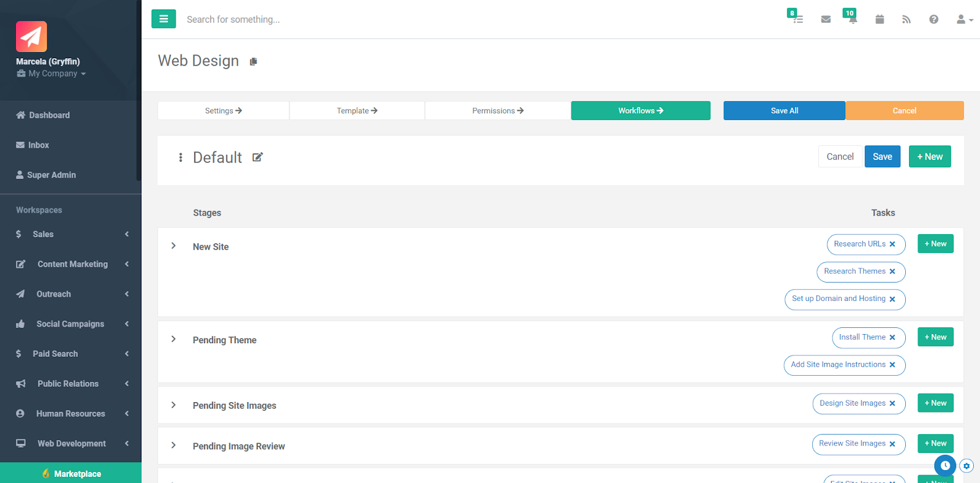Open the Review Site Images task tag
The height and width of the screenshot is (483, 980).
point(852,444)
